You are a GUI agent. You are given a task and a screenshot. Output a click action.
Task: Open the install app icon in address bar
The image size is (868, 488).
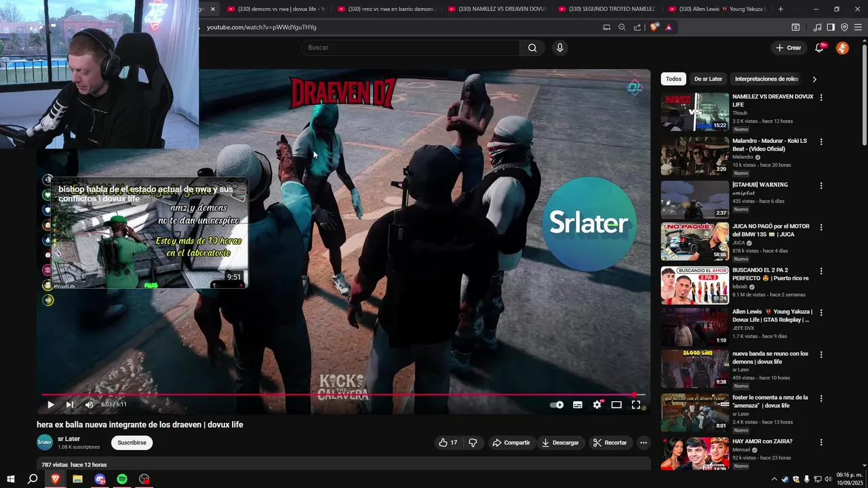[x=607, y=27]
